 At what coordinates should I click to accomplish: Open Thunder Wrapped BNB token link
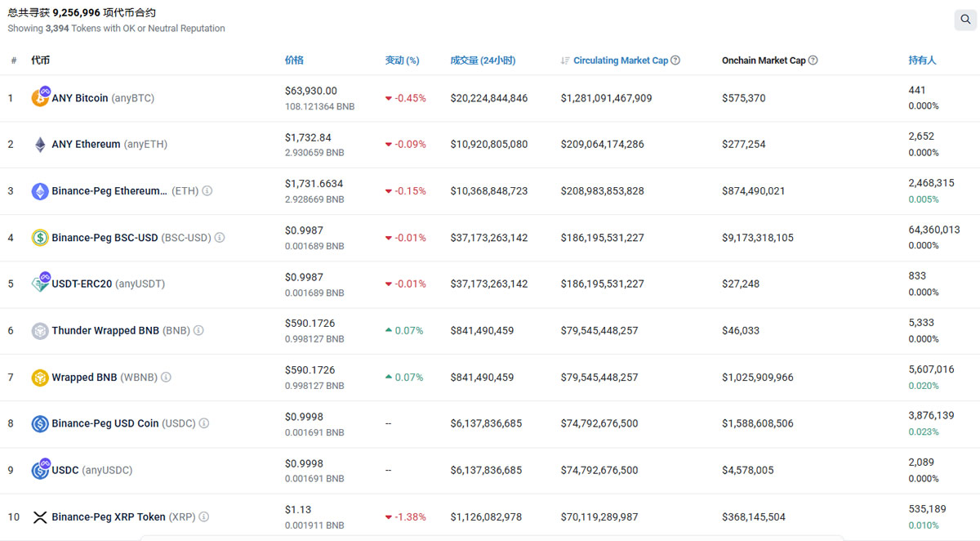121,331
